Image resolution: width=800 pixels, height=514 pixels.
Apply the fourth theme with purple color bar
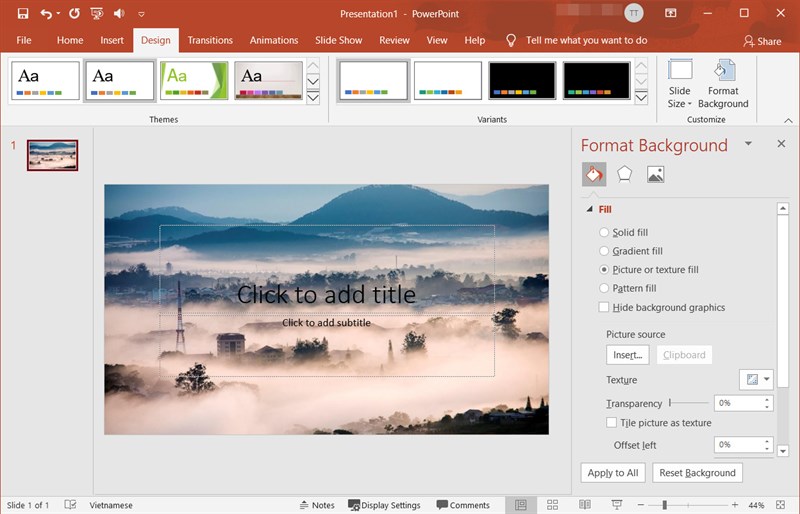click(x=268, y=81)
